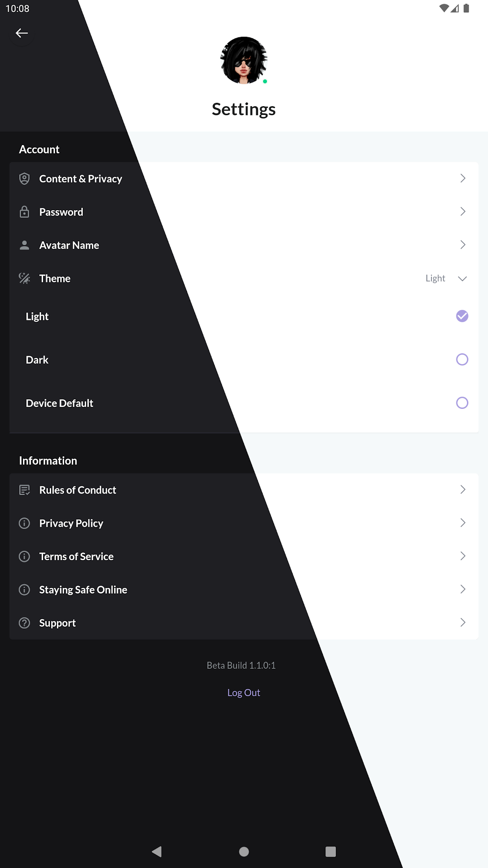Click the Password lock icon
The image size is (488, 868).
24,212
